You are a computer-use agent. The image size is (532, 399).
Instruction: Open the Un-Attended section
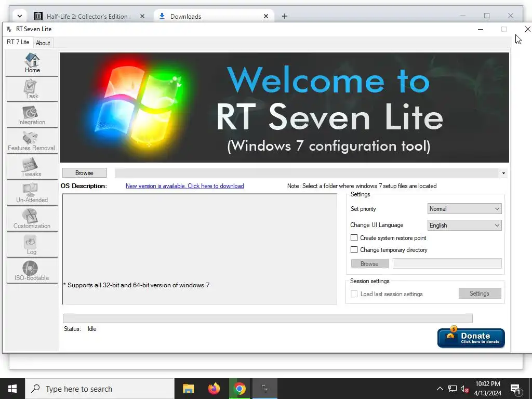[x=32, y=193]
